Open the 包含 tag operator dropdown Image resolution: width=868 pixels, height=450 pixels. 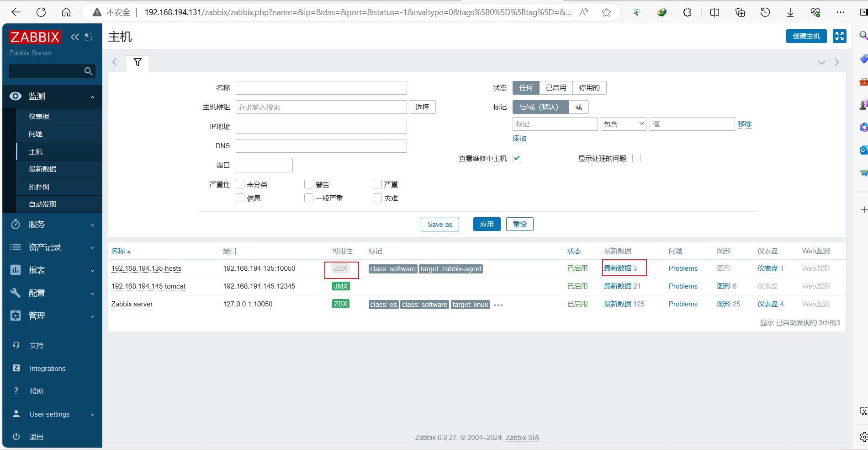pos(624,124)
